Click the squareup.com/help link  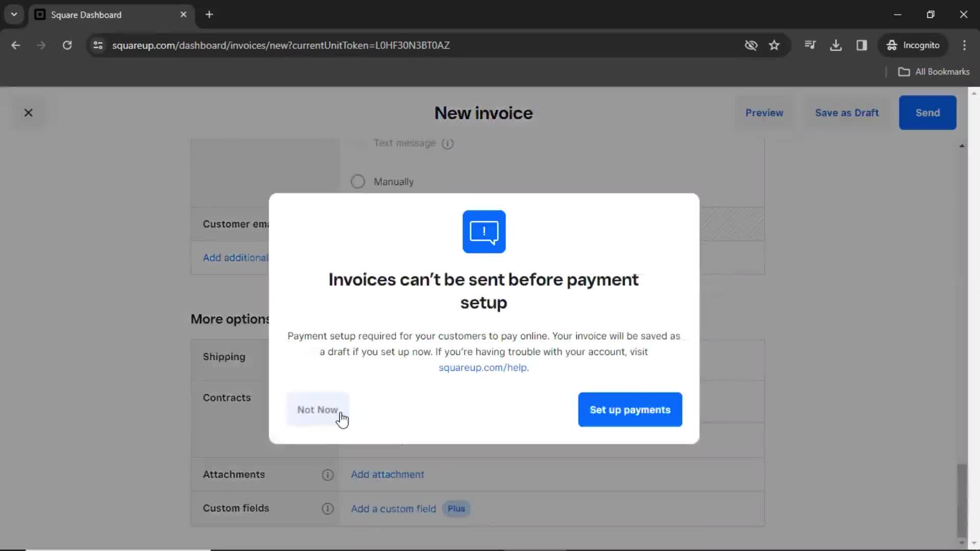click(x=482, y=367)
